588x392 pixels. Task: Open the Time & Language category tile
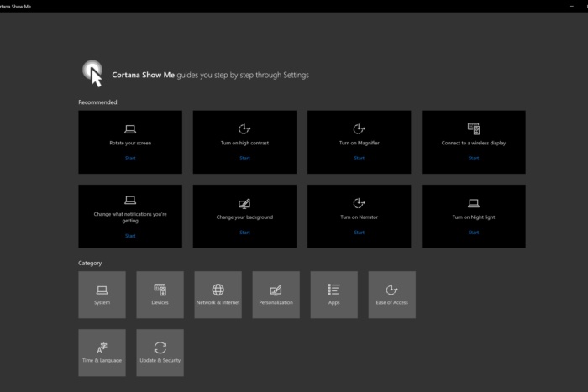(x=102, y=353)
